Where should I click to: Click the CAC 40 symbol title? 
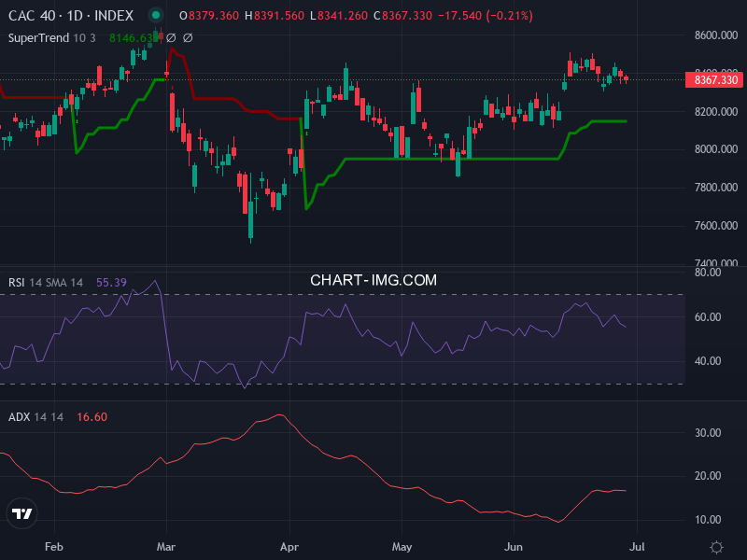click(x=71, y=16)
